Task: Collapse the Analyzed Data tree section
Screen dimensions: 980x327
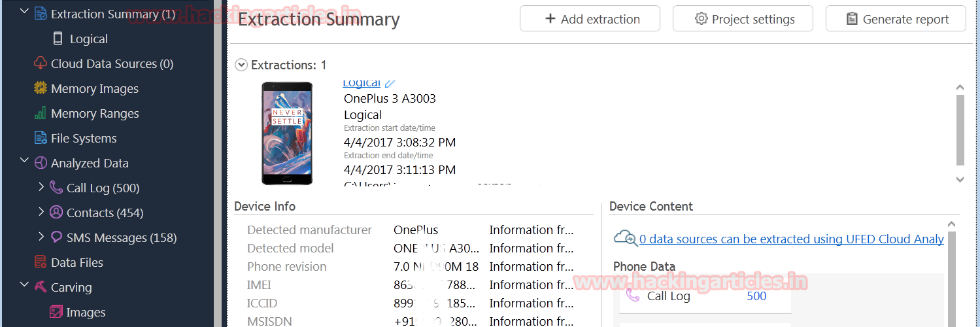Action: click(x=25, y=162)
